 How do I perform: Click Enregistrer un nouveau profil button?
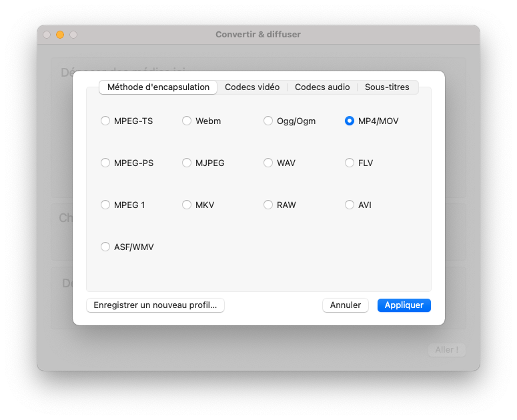(x=155, y=305)
